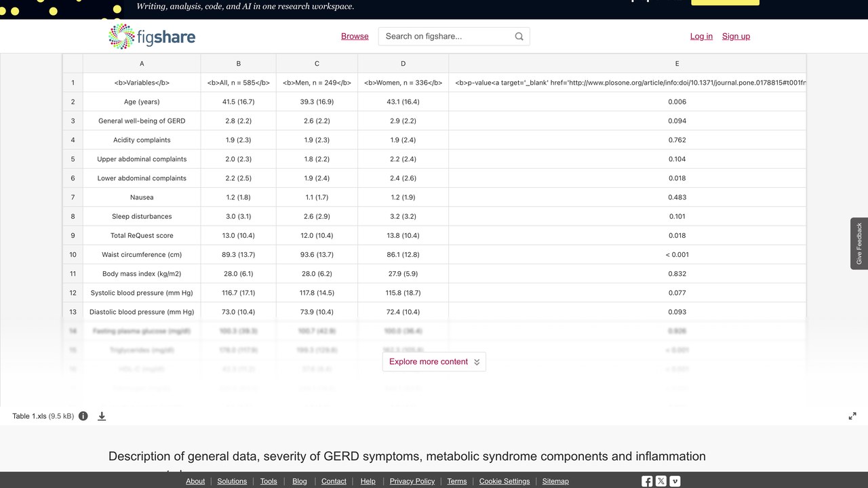868x488 pixels.
Task: Select column E header in the table
Action: click(x=627, y=64)
